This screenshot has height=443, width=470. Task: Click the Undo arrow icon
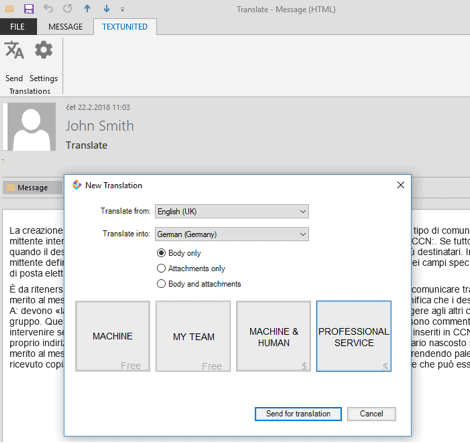[x=48, y=9]
